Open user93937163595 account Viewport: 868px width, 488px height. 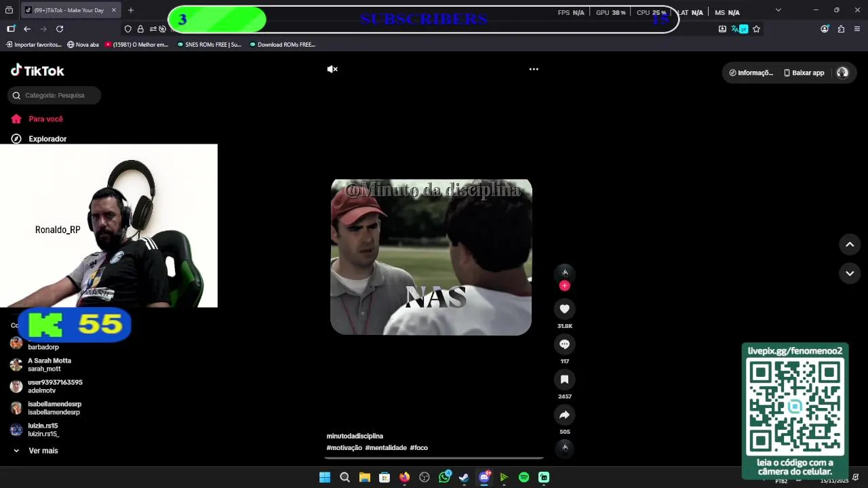(x=47, y=386)
